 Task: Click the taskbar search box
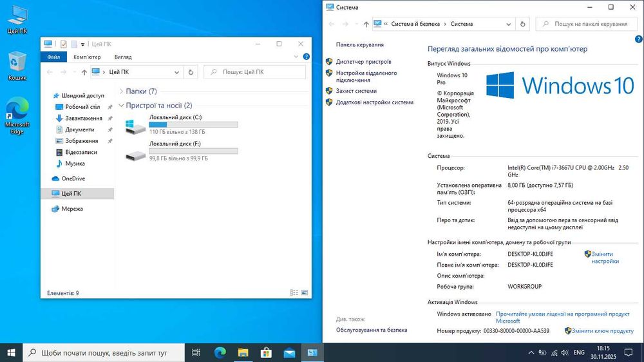(104, 352)
